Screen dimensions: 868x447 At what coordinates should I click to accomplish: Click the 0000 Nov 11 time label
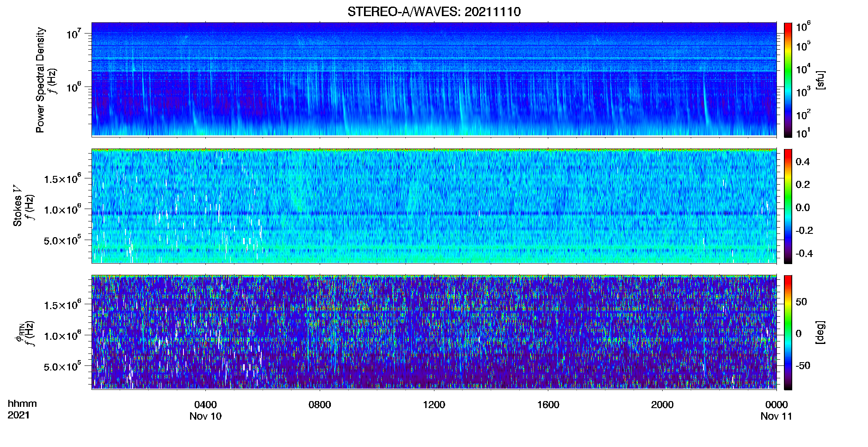point(776,410)
